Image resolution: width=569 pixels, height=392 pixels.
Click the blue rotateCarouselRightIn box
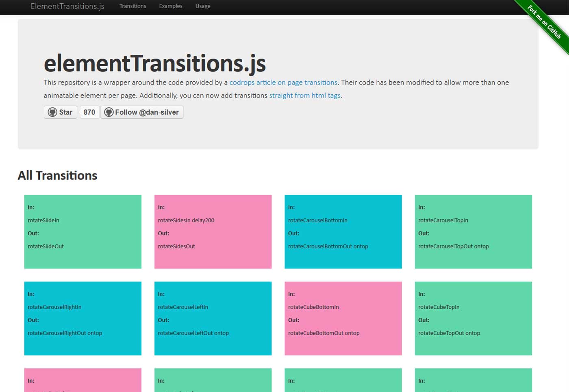click(x=83, y=318)
